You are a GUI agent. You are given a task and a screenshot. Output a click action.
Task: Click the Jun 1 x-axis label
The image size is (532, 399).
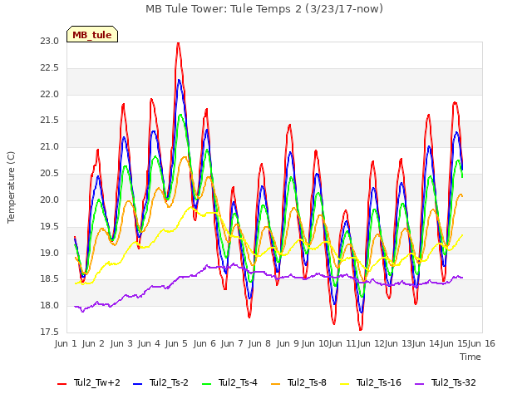click(66, 343)
